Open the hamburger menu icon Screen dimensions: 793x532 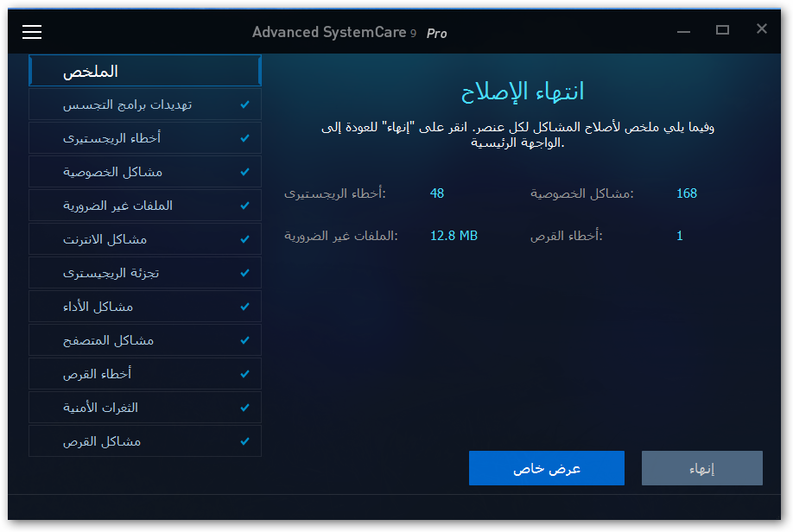pyautogui.click(x=32, y=32)
